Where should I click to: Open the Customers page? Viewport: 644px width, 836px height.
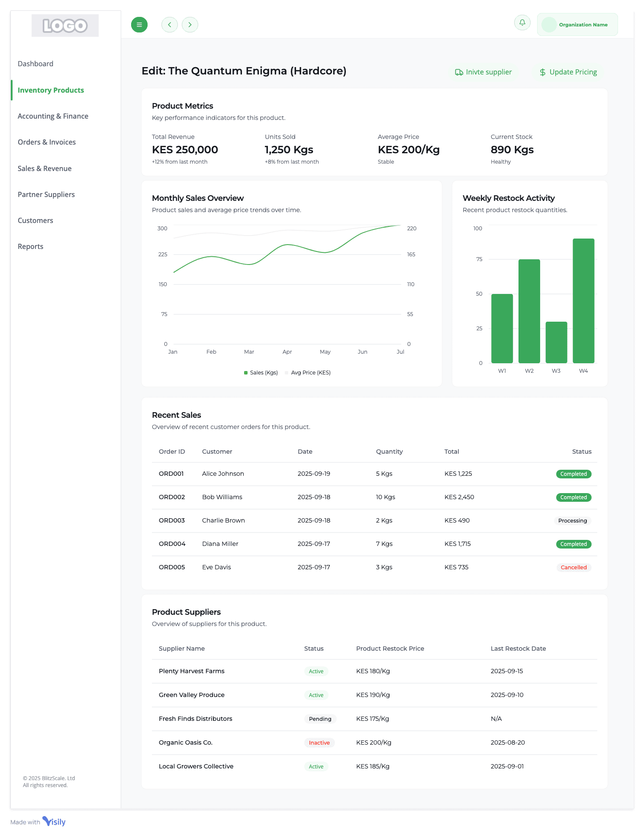[x=35, y=220]
